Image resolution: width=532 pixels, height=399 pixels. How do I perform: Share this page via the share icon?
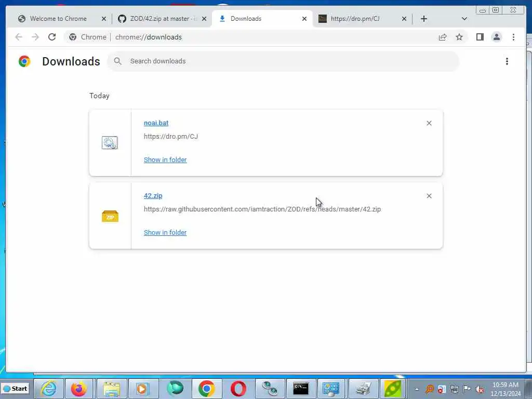[443, 37]
